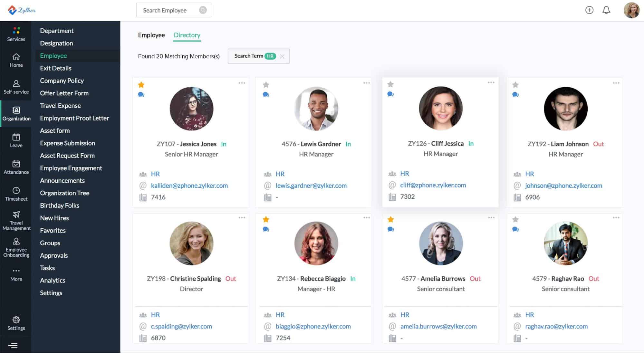This screenshot has height=353, width=644.
Task: Switch to the Employee tab
Action: coord(151,35)
